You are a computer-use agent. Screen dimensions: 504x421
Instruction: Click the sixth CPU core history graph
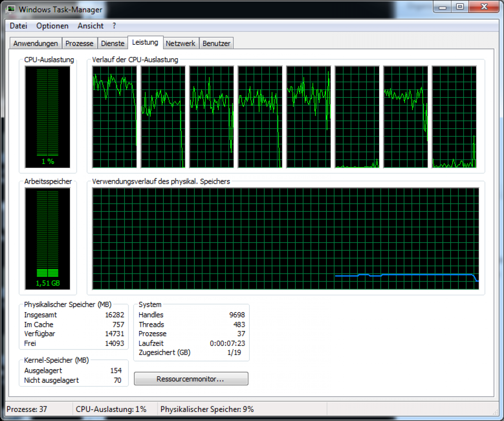(x=357, y=117)
